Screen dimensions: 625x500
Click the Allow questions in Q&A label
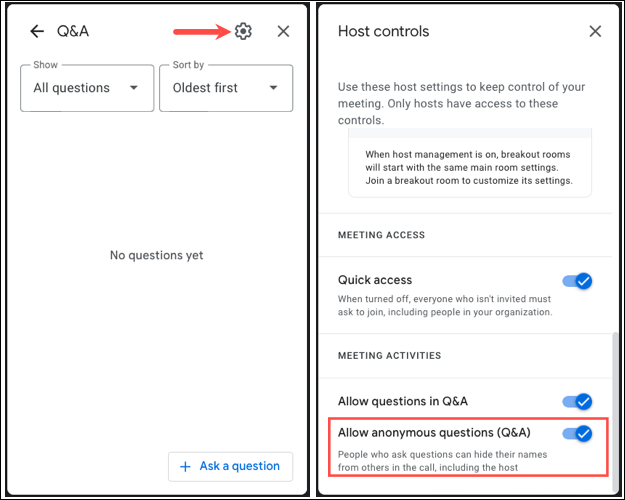click(x=403, y=401)
